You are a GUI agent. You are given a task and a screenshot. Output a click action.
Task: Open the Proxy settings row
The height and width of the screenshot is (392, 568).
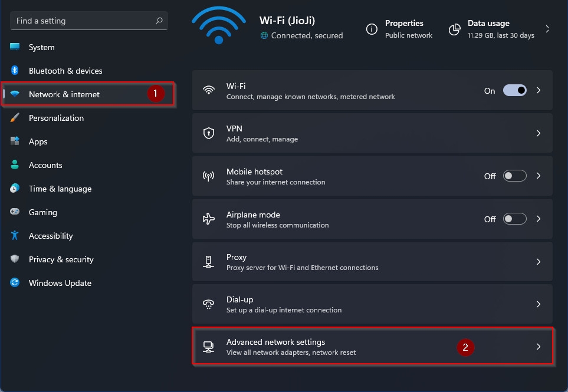(x=372, y=262)
